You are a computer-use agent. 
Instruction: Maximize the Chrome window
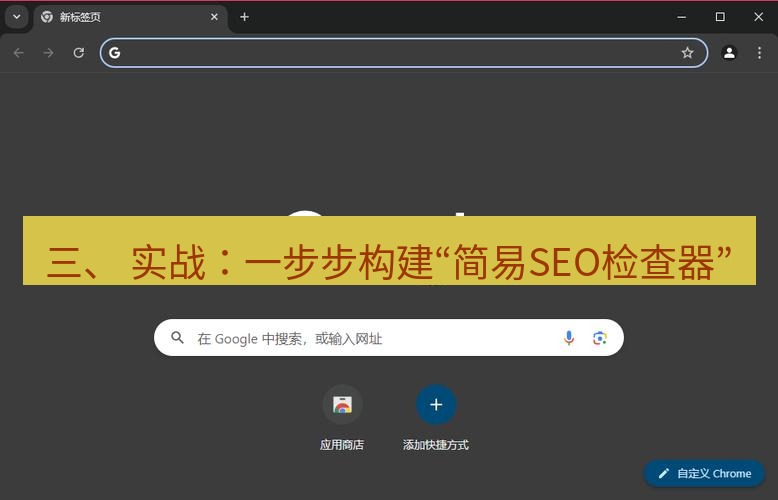coord(720,17)
